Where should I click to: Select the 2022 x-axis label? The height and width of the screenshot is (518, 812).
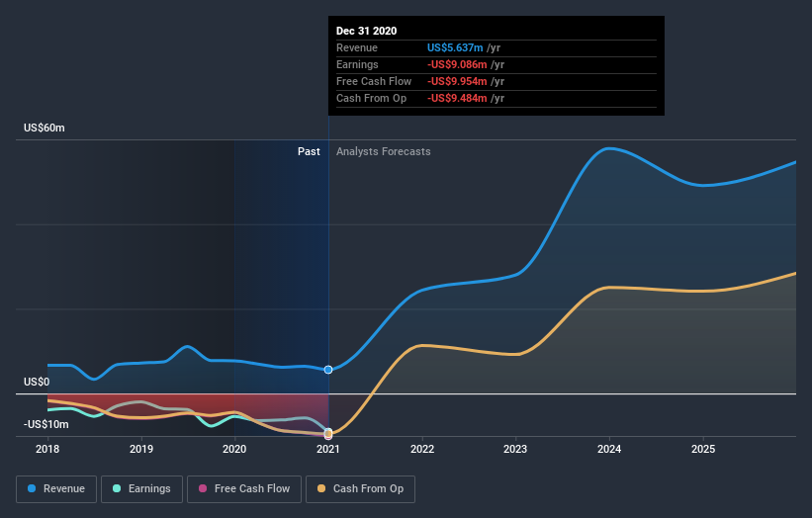pyautogui.click(x=422, y=449)
